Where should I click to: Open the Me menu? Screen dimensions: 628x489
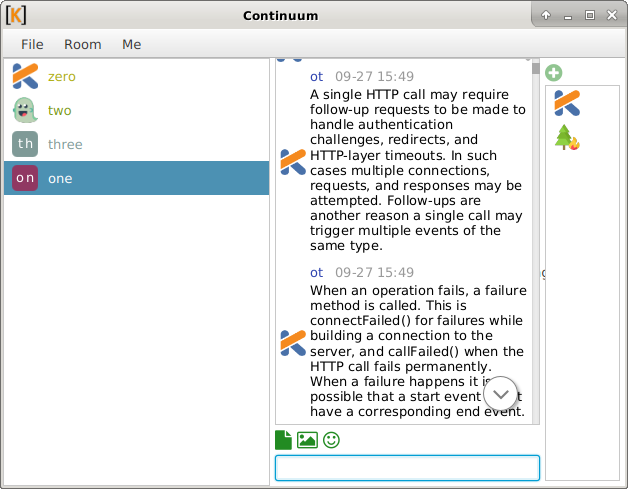132,44
